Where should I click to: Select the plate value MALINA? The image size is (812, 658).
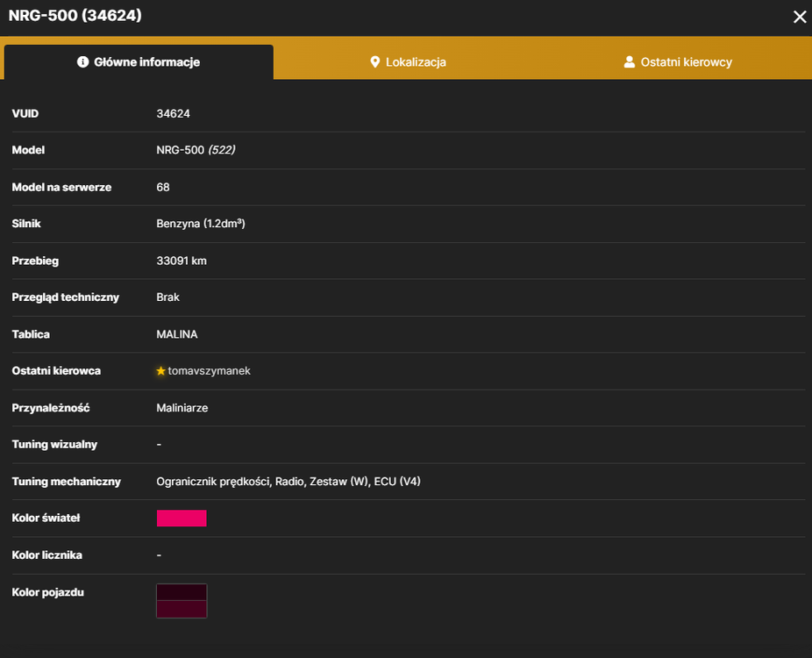point(177,334)
